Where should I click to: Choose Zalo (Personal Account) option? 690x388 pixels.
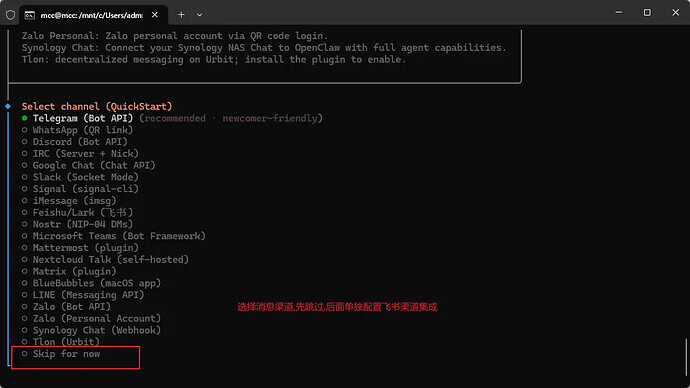[x=91, y=318]
